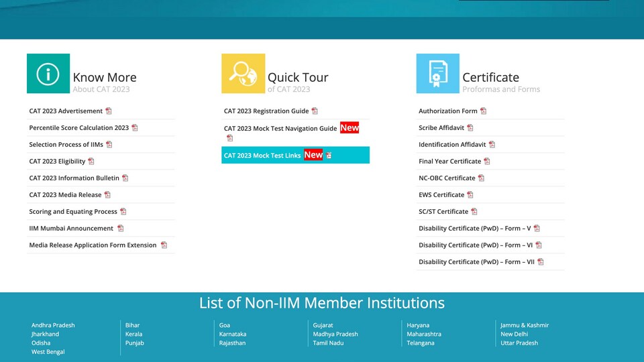Select Gujarat in institutions list
The height and width of the screenshot is (362, 644).
click(x=323, y=325)
